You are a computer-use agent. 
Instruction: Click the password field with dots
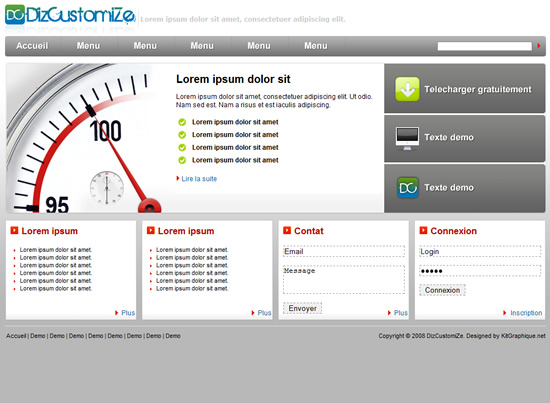click(x=480, y=271)
